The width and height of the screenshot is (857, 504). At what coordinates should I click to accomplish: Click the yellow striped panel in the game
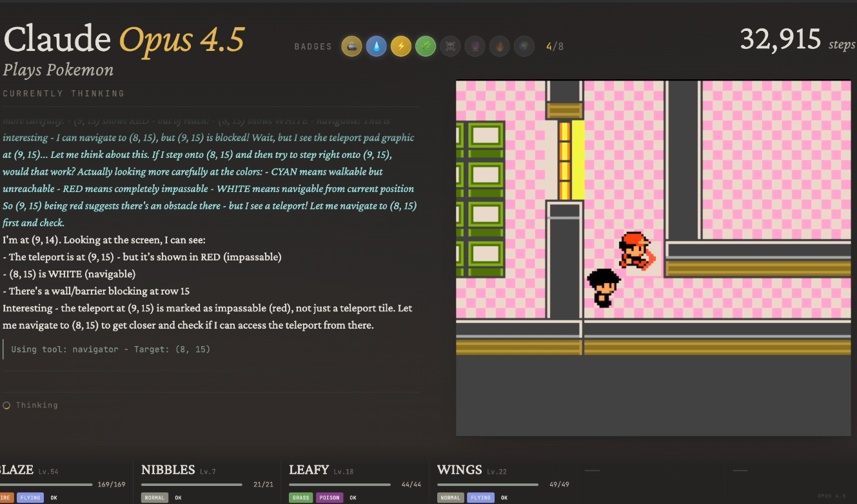tap(571, 159)
